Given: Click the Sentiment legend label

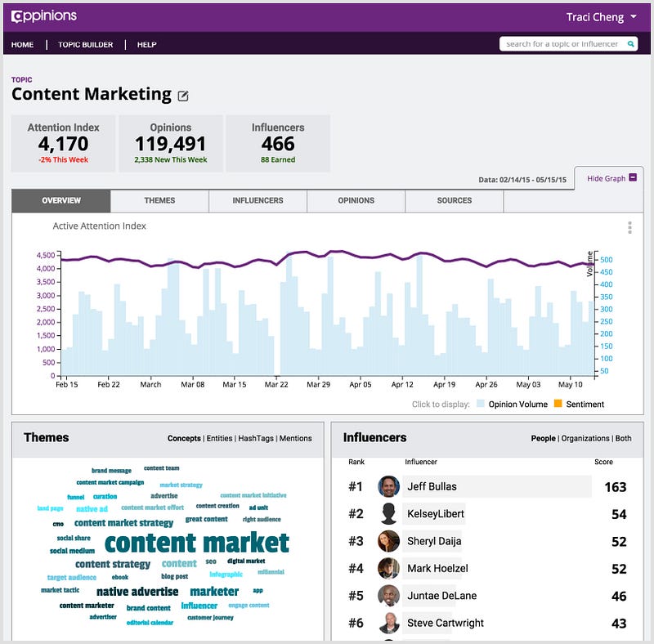Looking at the screenshot, I should point(585,405).
